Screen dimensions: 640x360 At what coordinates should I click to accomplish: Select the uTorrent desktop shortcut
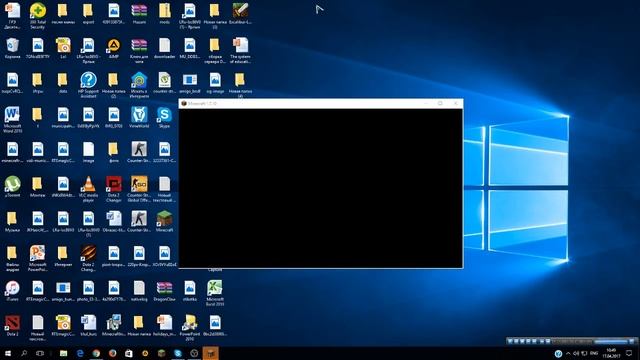click(12, 187)
